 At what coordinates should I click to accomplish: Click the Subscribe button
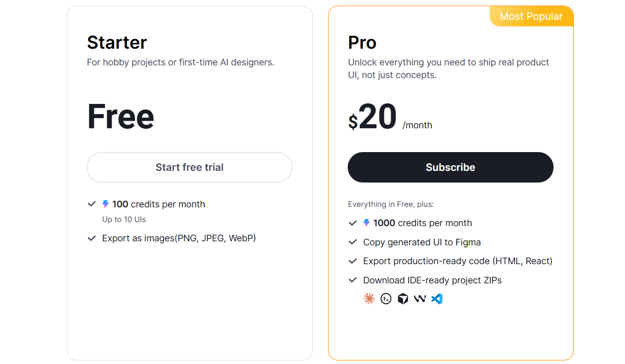click(x=450, y=167)
